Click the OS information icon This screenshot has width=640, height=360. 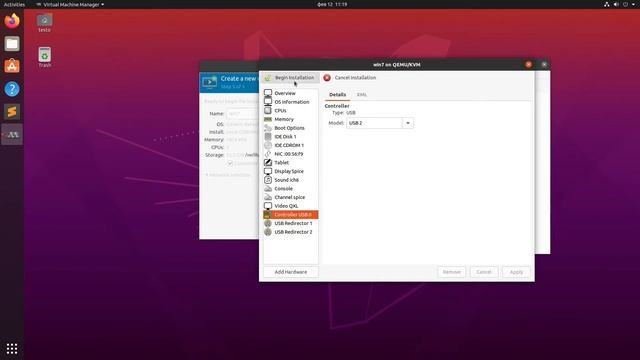[x=268, y=102]
